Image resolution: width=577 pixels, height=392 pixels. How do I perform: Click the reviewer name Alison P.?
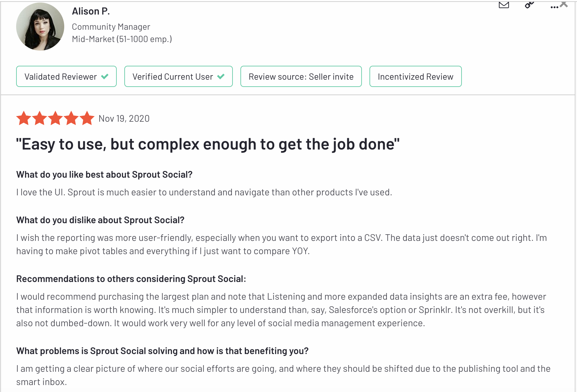point(91,11)
